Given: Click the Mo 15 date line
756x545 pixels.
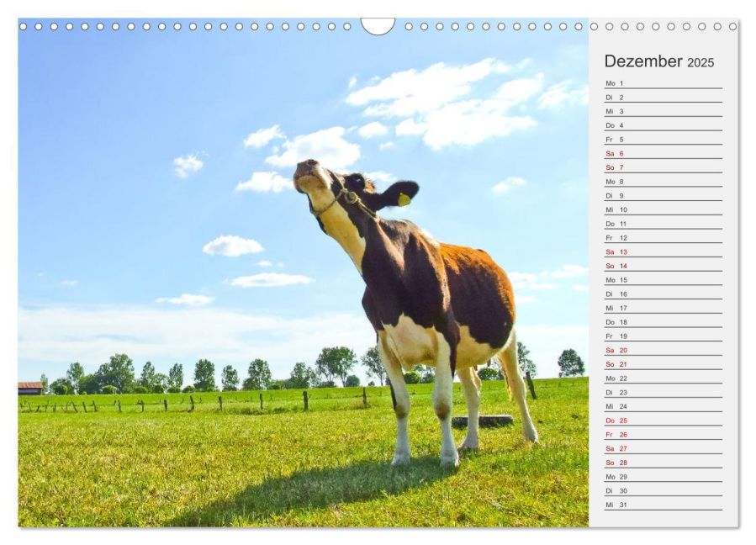Looking at the screenshot, I should (x=663, y=280).
